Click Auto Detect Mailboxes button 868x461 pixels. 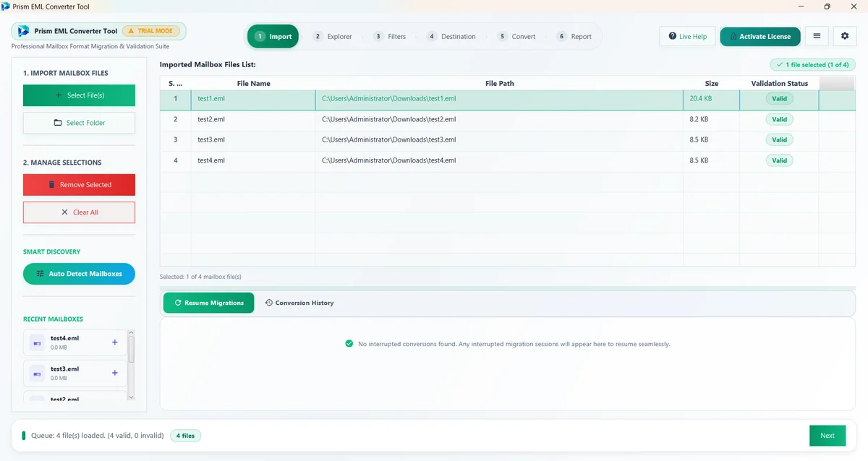pos(79,274)
